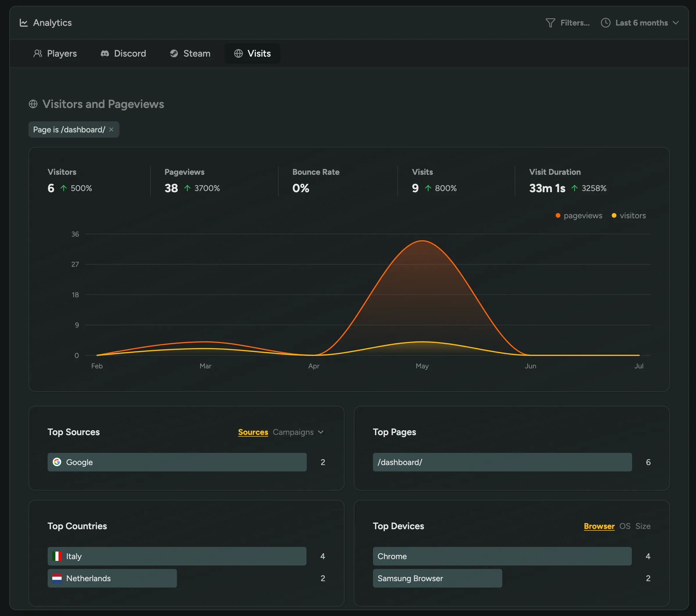Screen dimensions: 696x616
Task: Click the Discord logo icon
Action: (x=105, y=53)
